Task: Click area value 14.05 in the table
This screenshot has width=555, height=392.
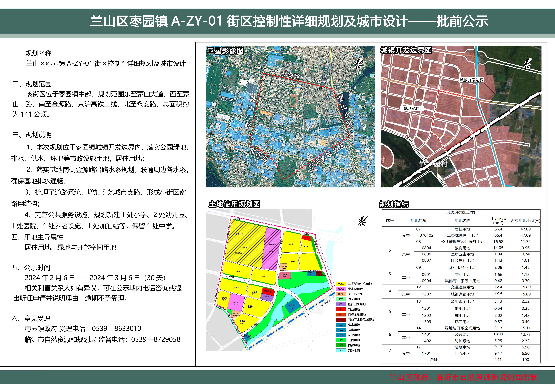Action: pyautogui.click(x=498, y=248)
